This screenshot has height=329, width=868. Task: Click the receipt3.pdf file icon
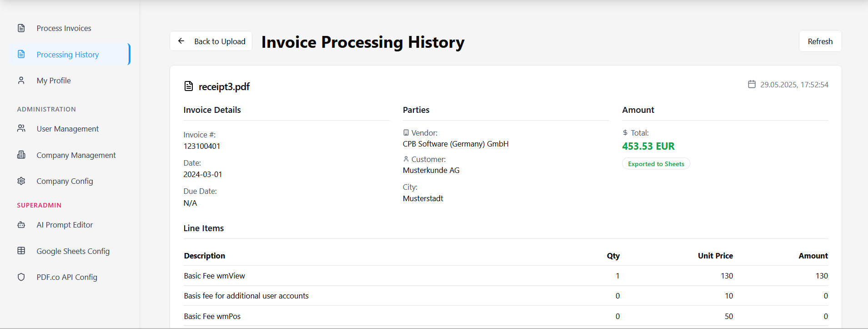click(x=189, y=86)
